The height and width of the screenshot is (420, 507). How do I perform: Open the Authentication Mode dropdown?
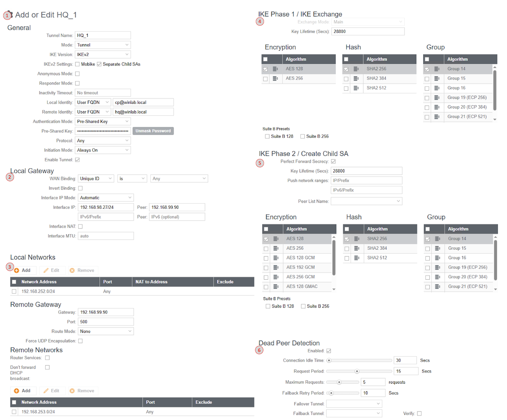[103, 121]
